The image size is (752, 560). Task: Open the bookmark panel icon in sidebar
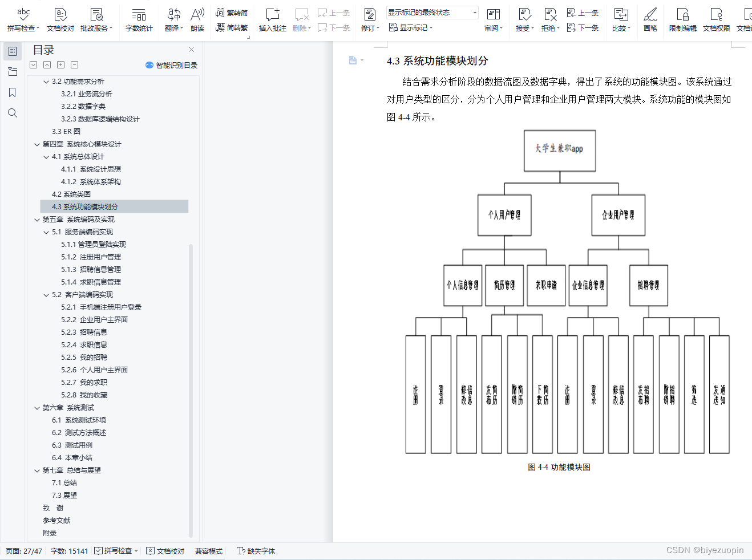pos(12,92)
